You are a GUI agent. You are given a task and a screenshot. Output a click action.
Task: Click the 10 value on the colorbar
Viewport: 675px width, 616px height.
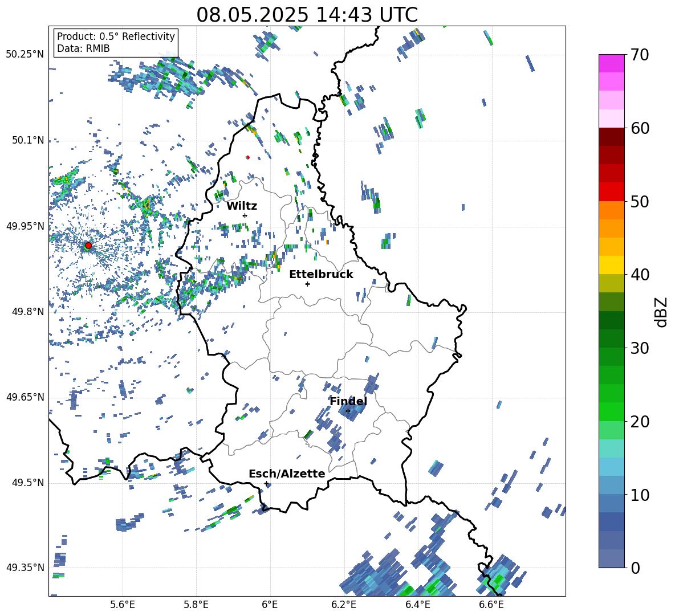pos(640,495)
